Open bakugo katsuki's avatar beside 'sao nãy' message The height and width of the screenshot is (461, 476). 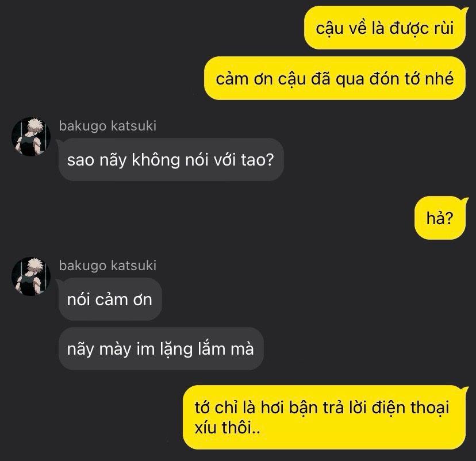[x=31, y=137]
